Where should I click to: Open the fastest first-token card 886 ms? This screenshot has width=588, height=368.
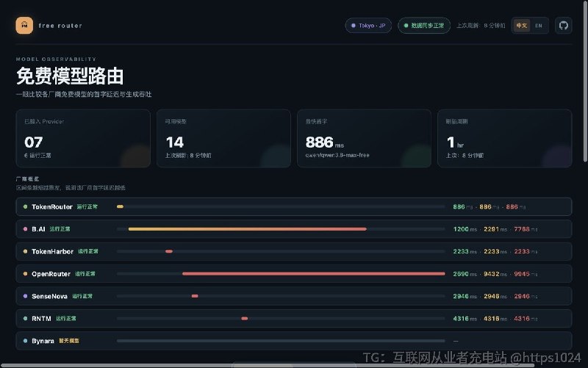tap(364, 138)
